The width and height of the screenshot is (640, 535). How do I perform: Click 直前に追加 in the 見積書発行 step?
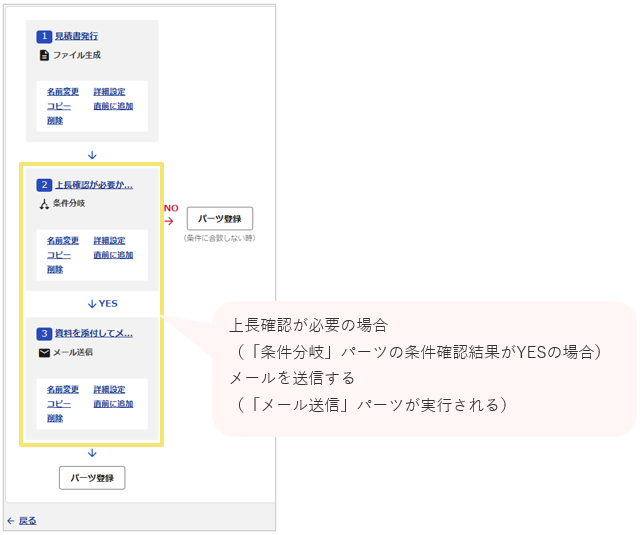(x=113, y=106)
